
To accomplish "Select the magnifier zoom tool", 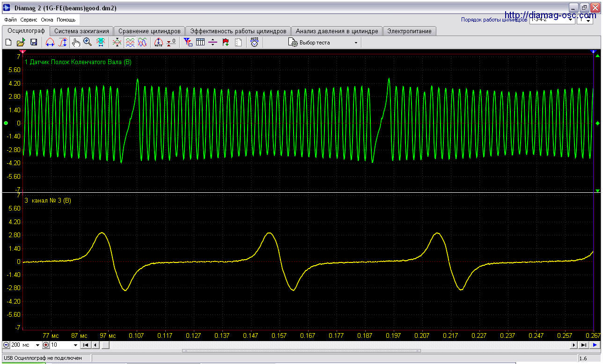I will point(88,43).
